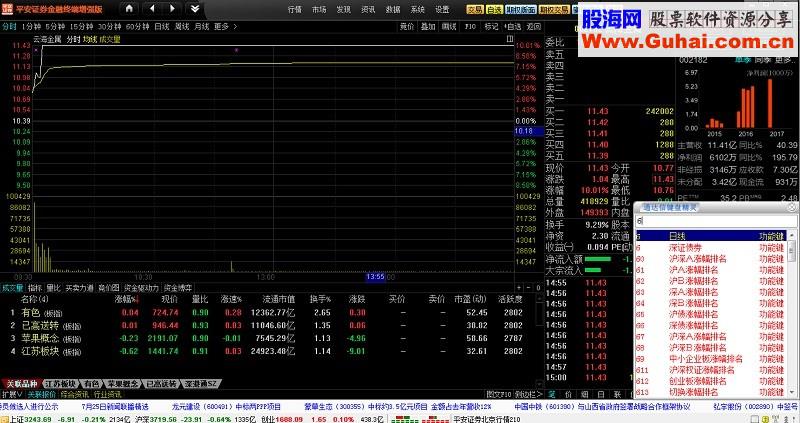
Task: Click the minus button beside indicator tabs
Action: (528, 288)
